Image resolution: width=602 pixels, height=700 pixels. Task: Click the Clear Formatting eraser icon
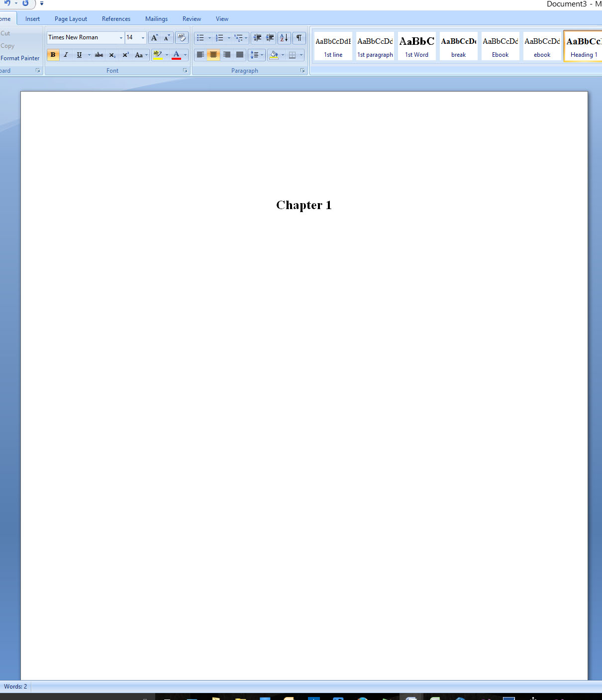tap(182, 38)
